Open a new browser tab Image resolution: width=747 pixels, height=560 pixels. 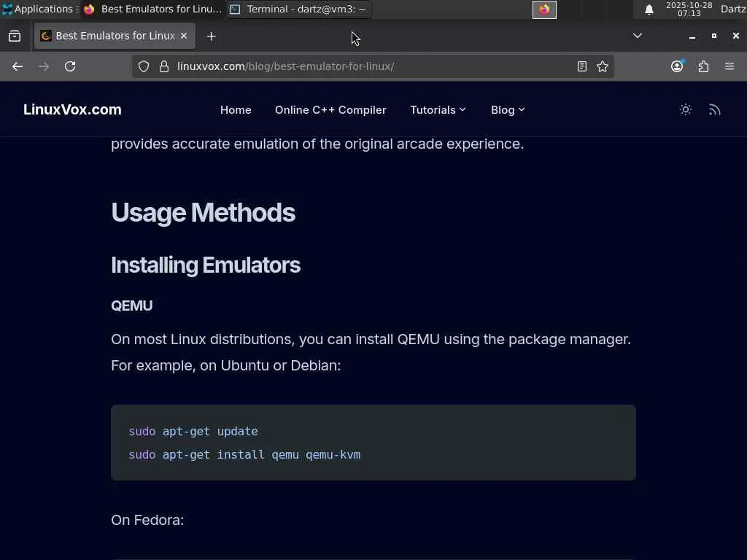(211, 36)
